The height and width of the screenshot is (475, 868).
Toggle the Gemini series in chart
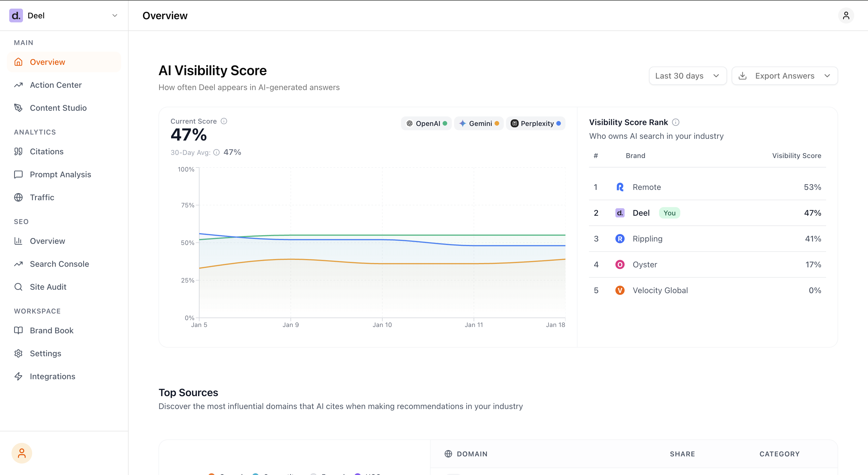click(478, 124)
